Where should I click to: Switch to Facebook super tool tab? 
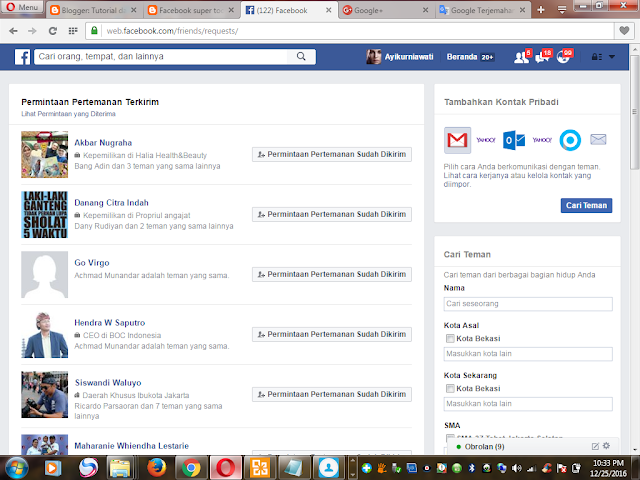pyautogui.click(x=191, y=10)
